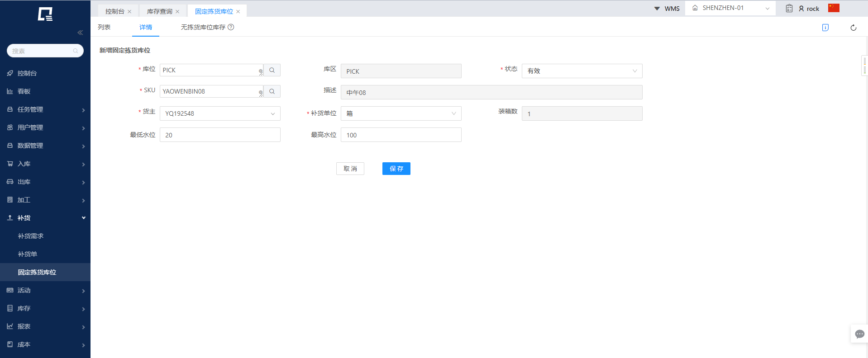The width and height of the screenshot is (868, 358).
Task: Collapse the sidebar with double-chevron icon
Action: pos(80,33)
